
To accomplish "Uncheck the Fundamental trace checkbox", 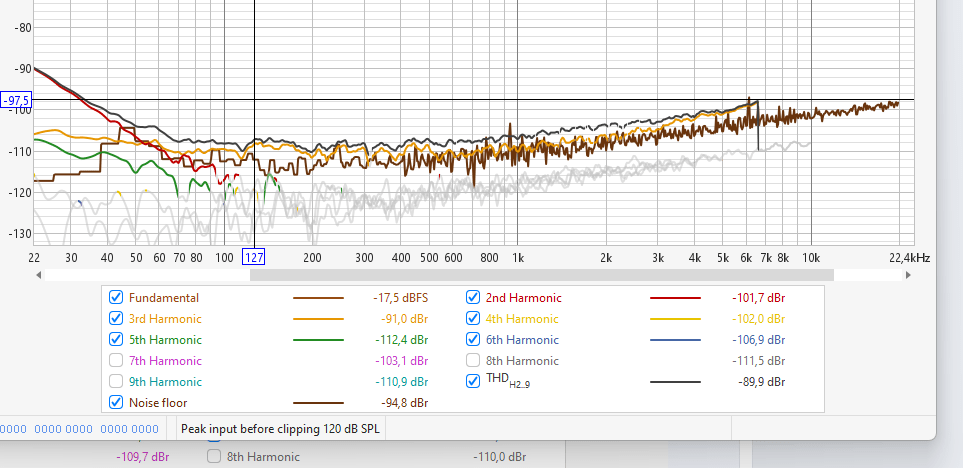I will (116, 298).
